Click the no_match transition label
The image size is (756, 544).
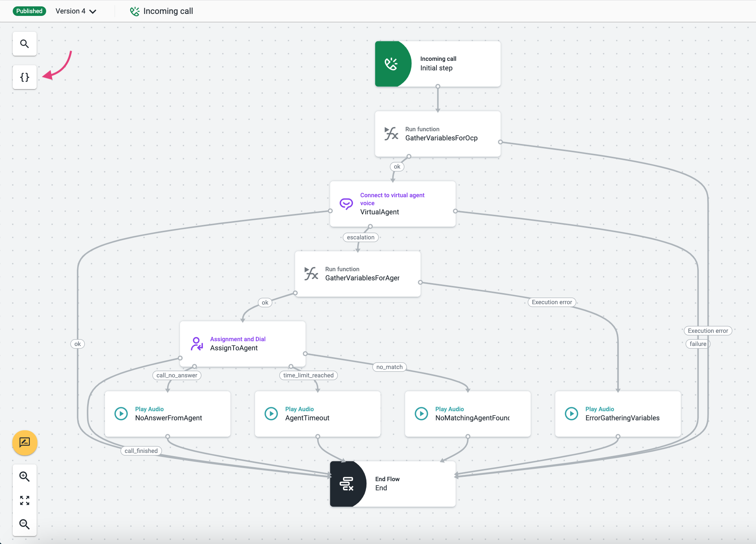pos(389,367)
